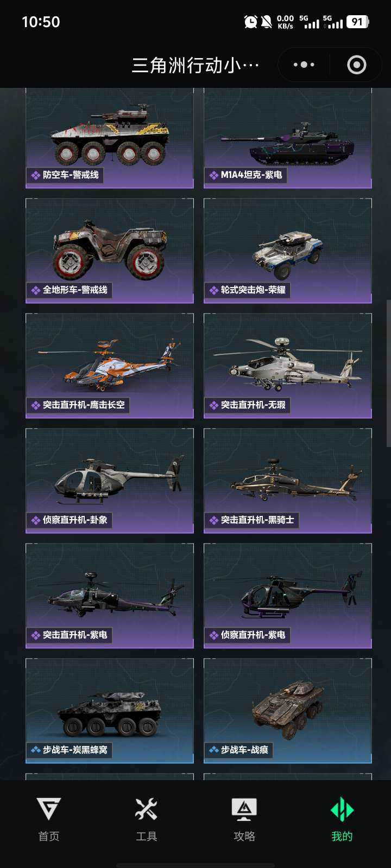391x868 pixels.
Task: Open the 步战车-战痕 IFV card
Action: [x=288, y=711]
